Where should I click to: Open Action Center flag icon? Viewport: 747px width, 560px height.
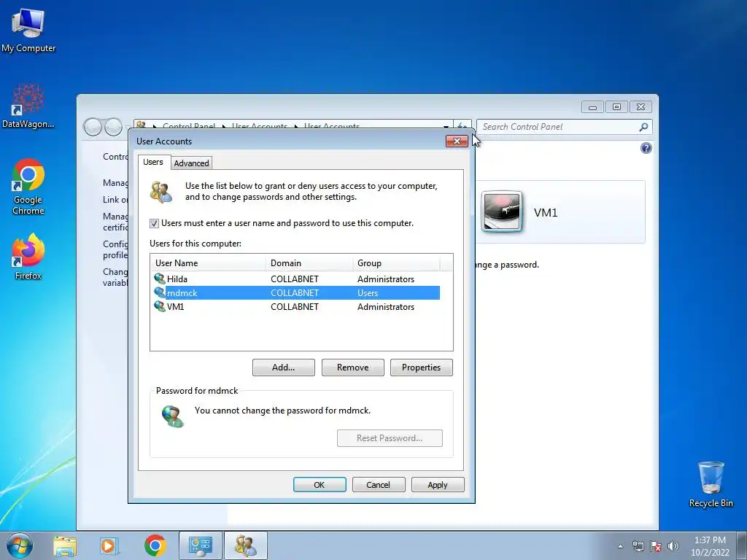tap(656, 546)
